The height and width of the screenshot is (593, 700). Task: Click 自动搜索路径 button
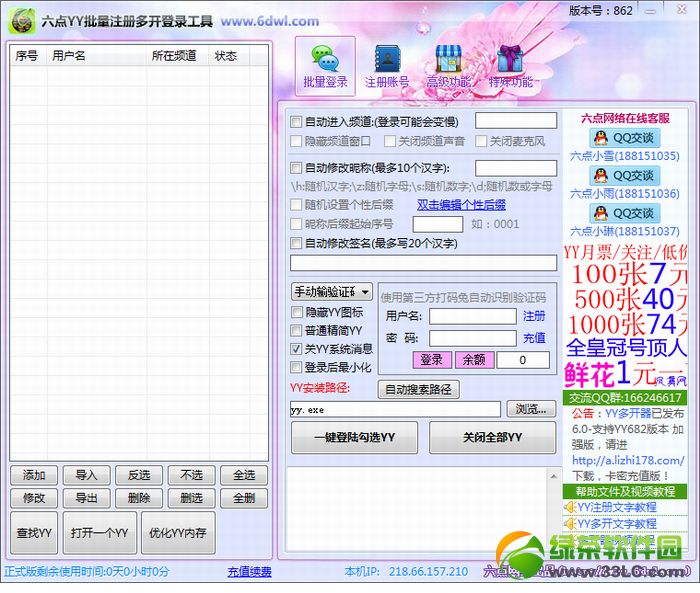click(419, 389)
